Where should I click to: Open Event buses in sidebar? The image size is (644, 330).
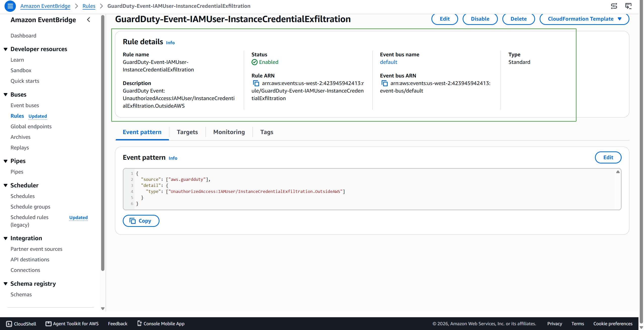pos(25,105)
